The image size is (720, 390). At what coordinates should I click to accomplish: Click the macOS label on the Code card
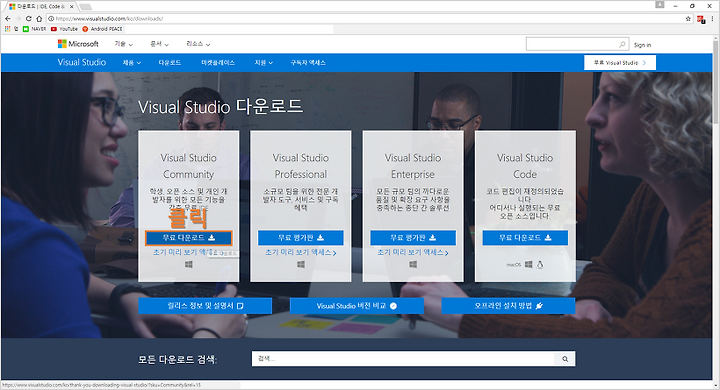(513, 265)
